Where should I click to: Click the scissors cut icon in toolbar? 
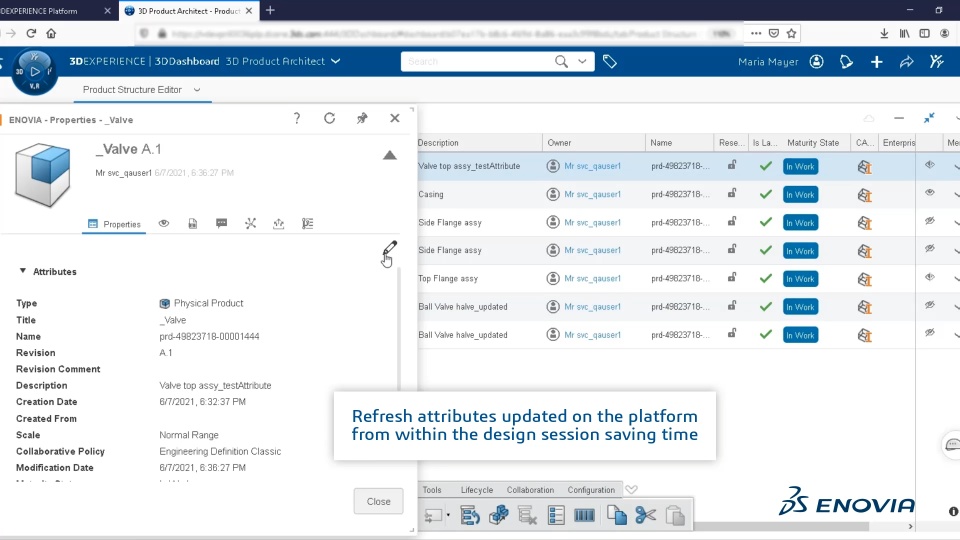[x=645, y=515]
